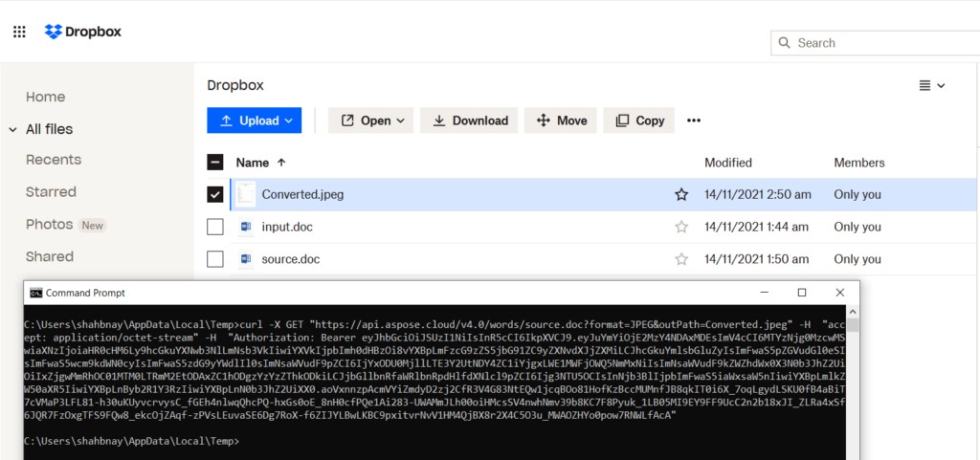Screen dimensions: 980x460
Task: Star the input.doc file
Action: (x=681, y=227)
